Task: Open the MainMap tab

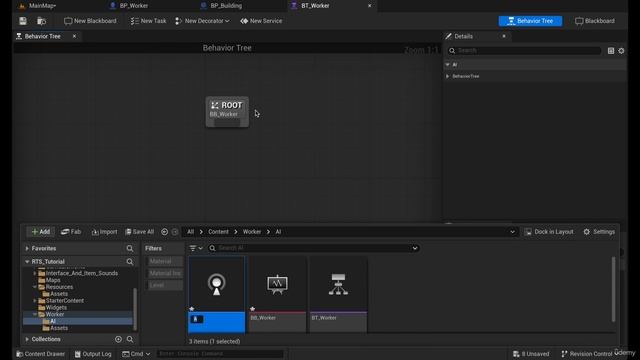Action: tap(42, 6)
